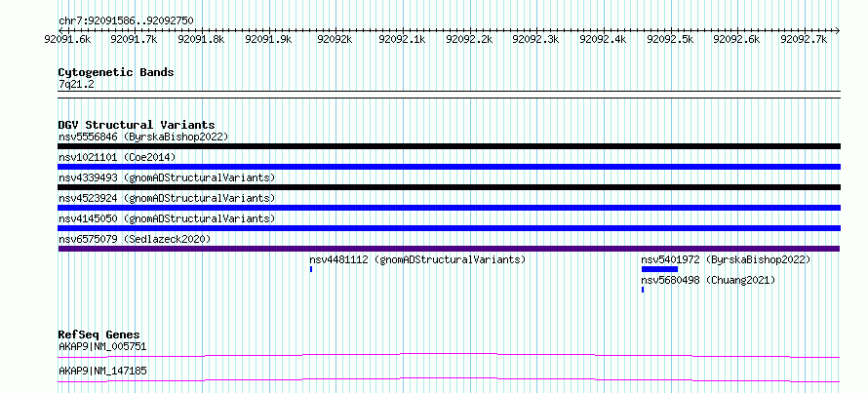Click the 92092.4k ruler tick label
The width and height of the screenshot is (868, 393).
pyautogui.click(x=603, y=39)
